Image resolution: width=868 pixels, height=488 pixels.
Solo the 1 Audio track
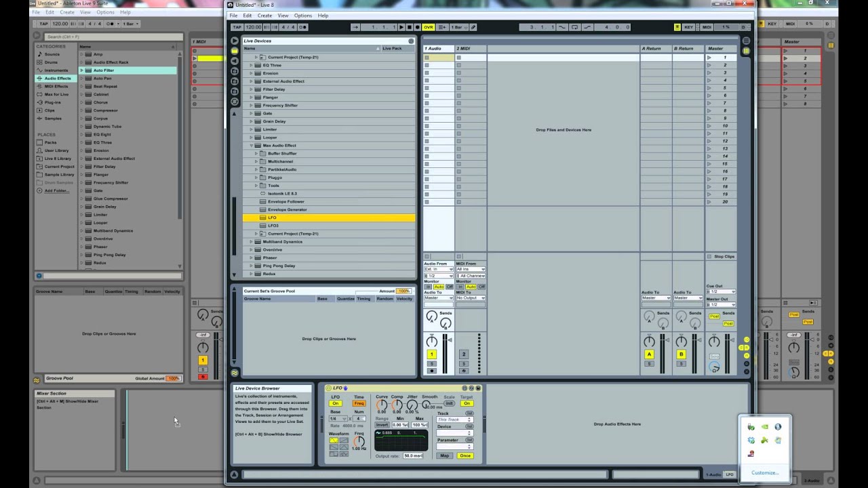point(431,364)
